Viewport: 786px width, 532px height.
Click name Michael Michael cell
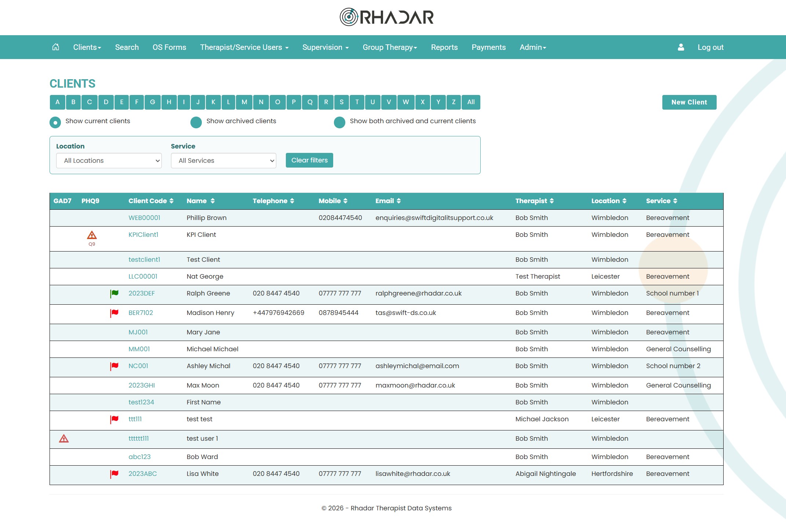pos(212,349)
